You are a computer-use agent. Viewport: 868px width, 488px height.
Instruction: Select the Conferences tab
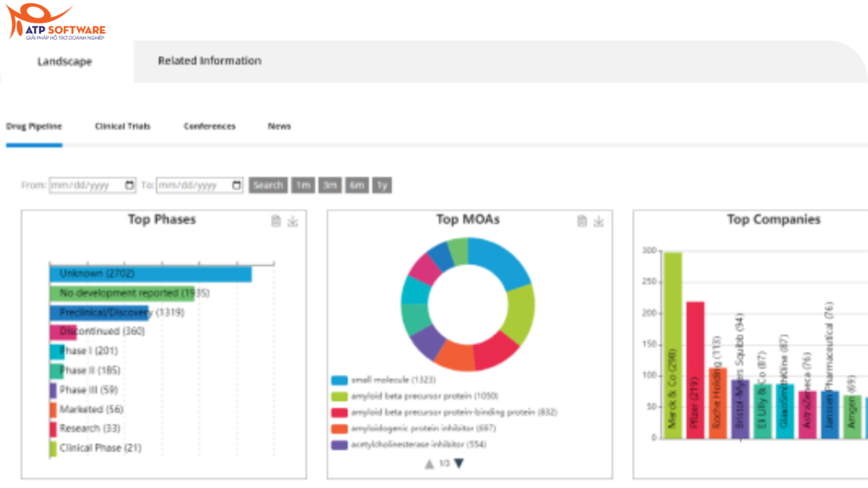click(x=209, y=126)
